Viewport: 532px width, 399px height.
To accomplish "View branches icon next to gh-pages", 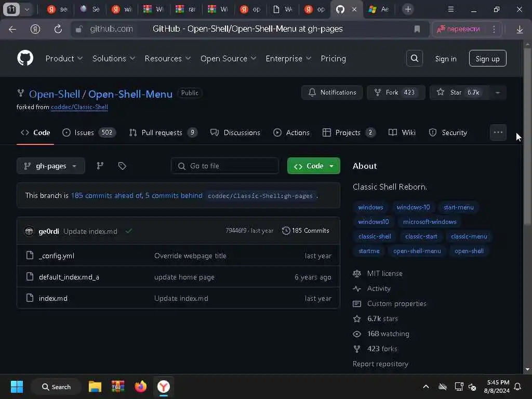I will (100, 166).
